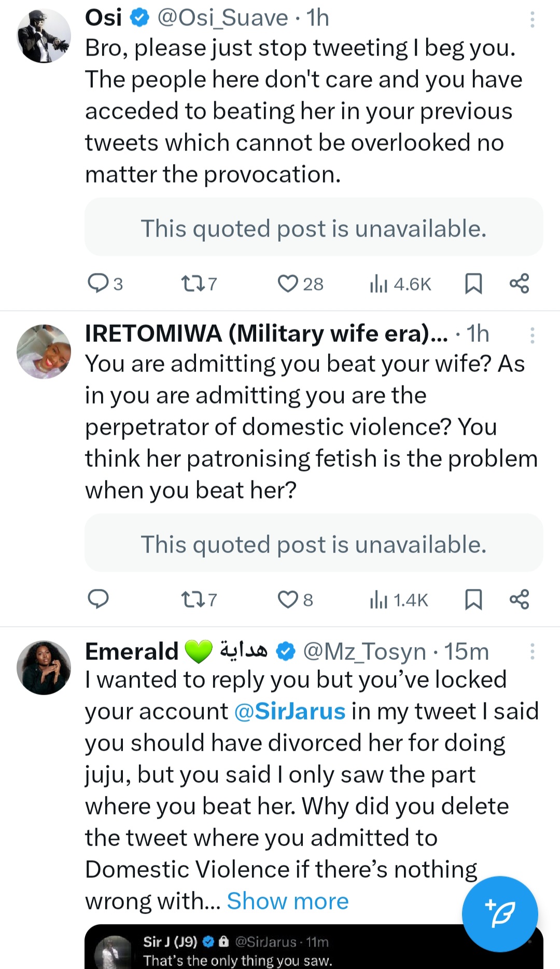
Task: Open more options for Osi's tweet
Action: coord(532,20)
